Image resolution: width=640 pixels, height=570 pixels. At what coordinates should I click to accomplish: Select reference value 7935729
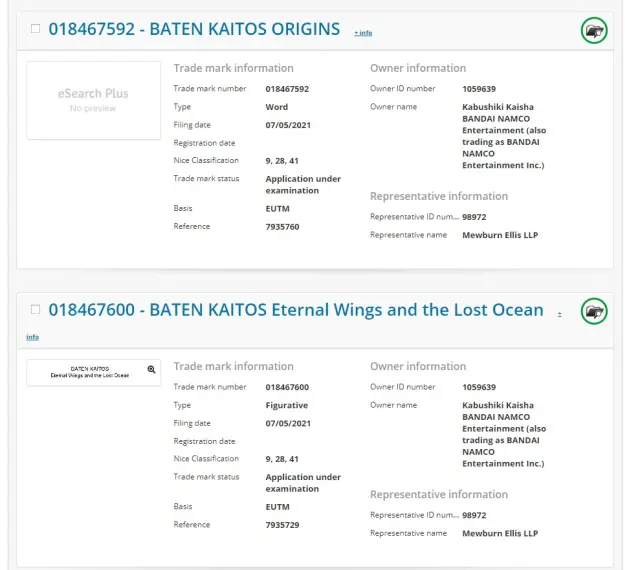282,525
